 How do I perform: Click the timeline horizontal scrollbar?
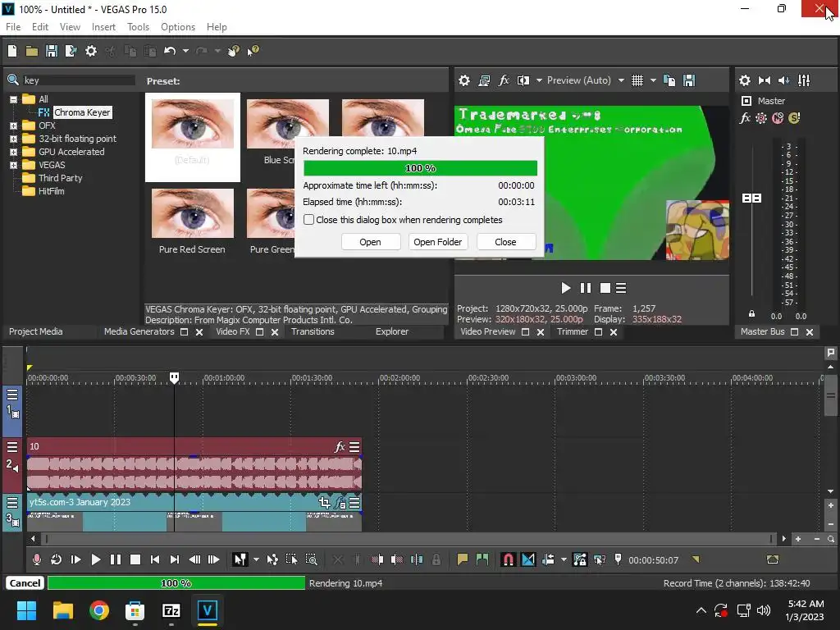coord(409,539)
